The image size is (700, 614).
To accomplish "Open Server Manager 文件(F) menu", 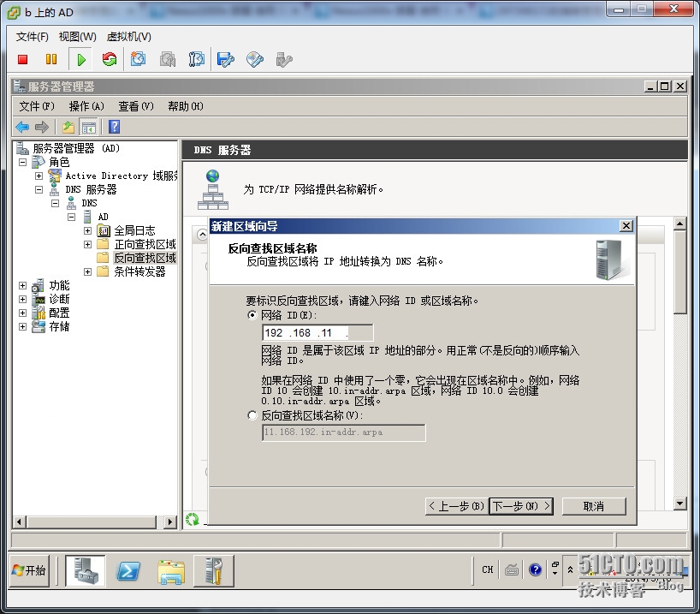I will (x=37, y=106).
